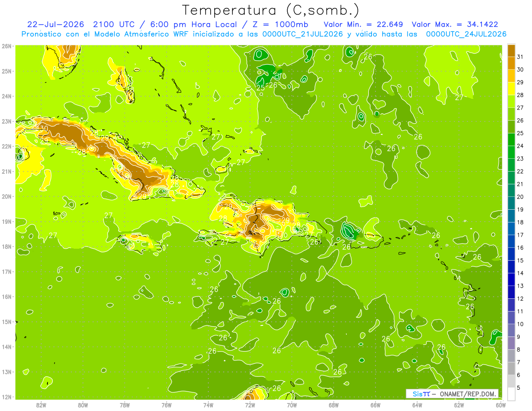Screen dimensions: 532x411
Task: Click the dark blue legend swatch between 13 and 14
Action: point(511,279)
